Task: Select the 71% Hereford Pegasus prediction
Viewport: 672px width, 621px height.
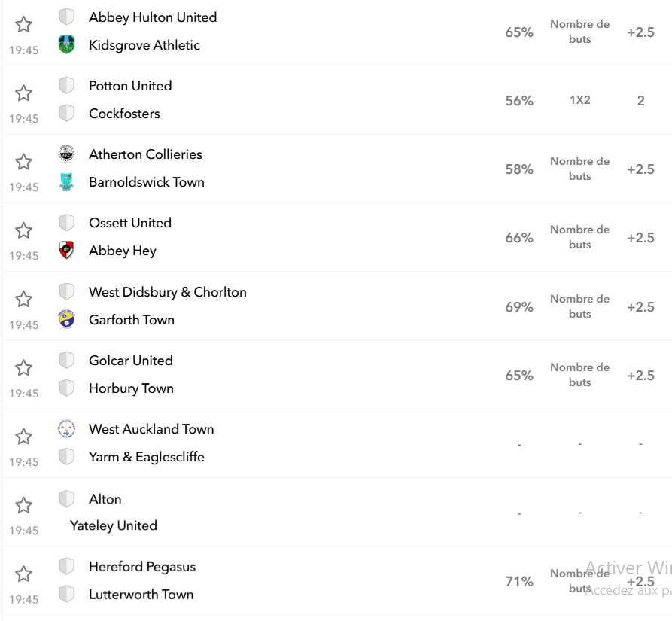Action: [519, 582]
